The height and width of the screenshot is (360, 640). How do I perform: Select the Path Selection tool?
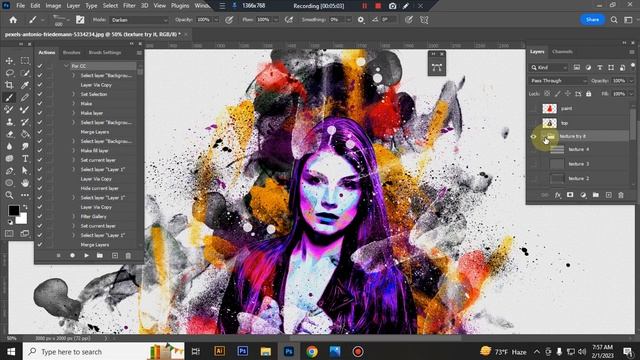[25, 171]
